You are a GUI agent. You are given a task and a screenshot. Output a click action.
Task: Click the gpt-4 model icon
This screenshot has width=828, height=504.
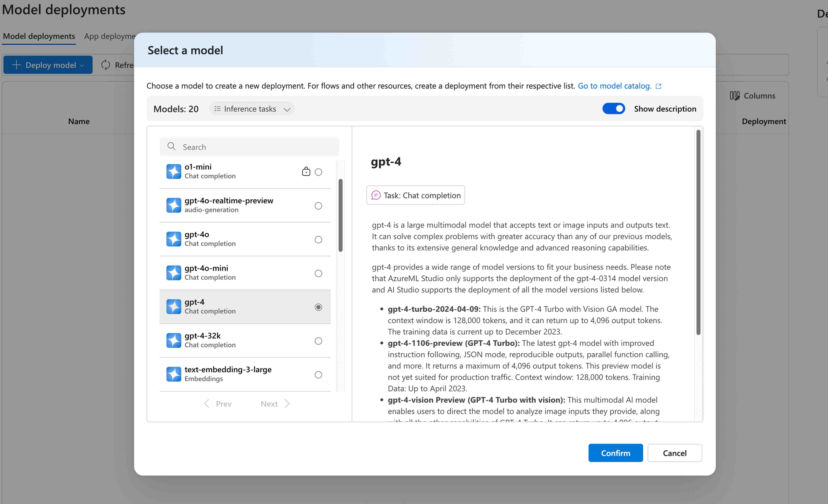click(x=174, y=307)
